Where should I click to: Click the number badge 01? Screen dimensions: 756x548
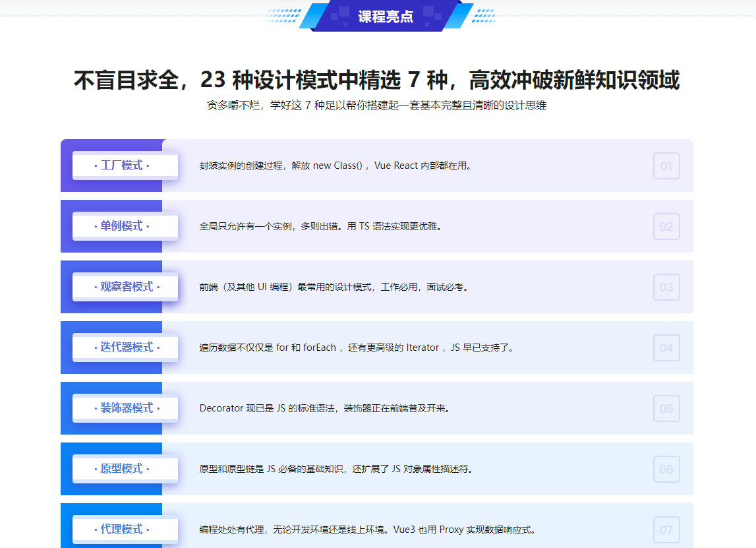pos(666,166)
